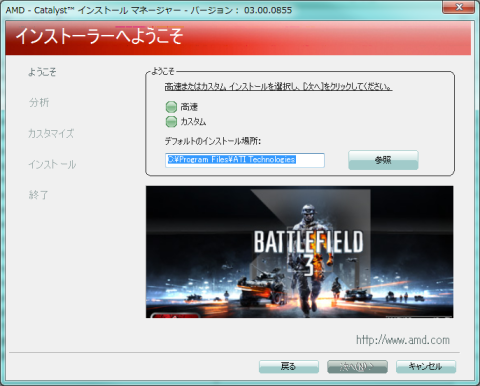Screen dimensions: 480x386
Task: Click the Battlefield 3 promotional banner
Action: tap(299, 252)
